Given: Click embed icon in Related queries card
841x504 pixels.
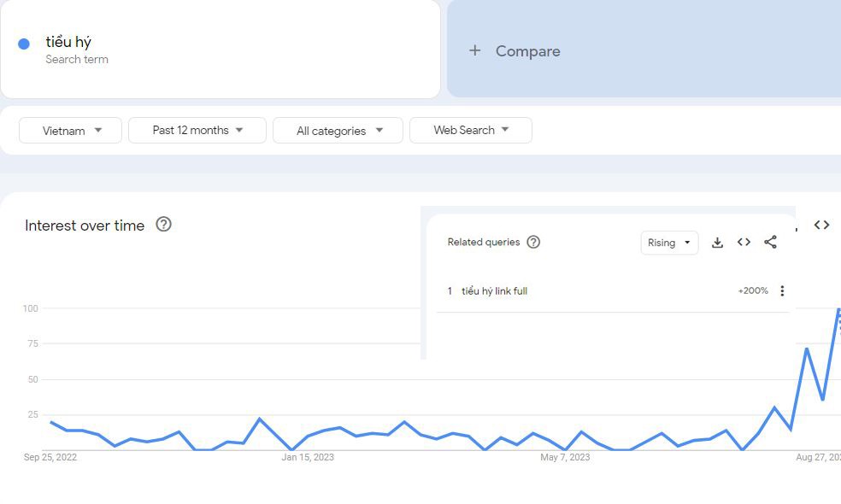Looking at the screenshot, I should tap(744, 243).
